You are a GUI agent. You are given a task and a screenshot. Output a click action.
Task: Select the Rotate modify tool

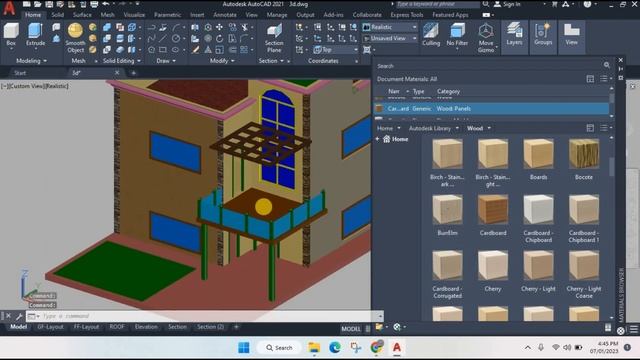click(220, 39)
